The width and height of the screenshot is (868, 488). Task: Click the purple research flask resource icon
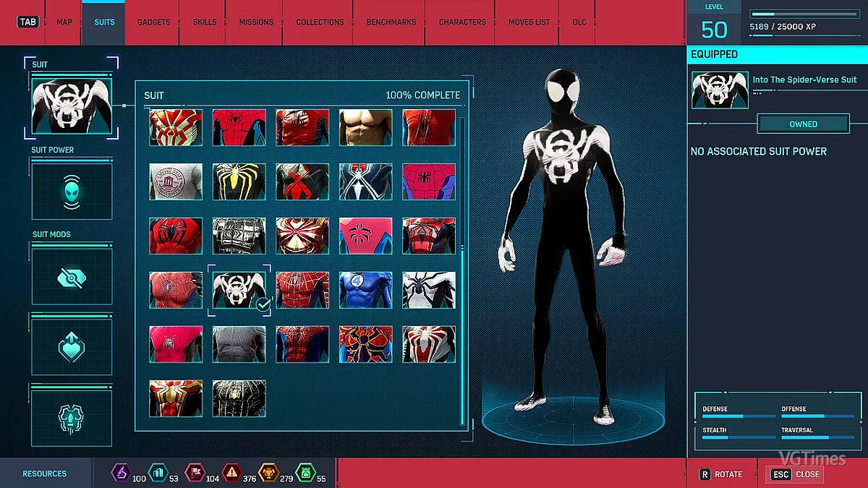pyautogui.click(x=122, y=473)
